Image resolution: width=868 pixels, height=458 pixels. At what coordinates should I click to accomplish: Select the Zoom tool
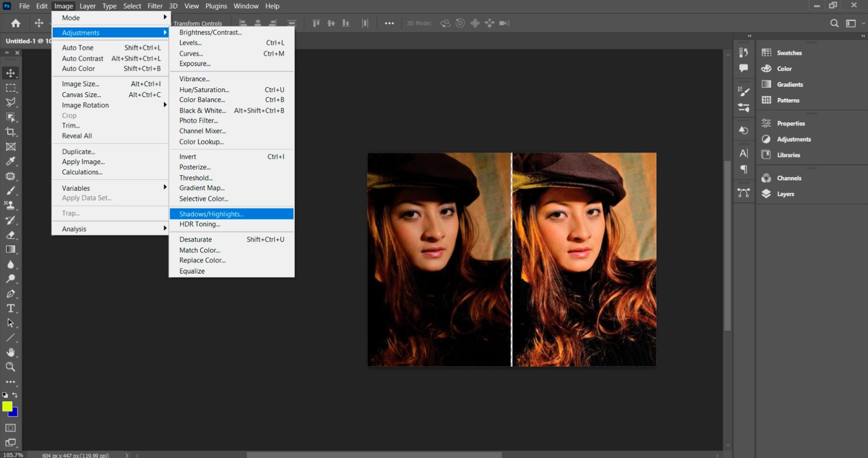pyautogui.click(x=11, y=367)
